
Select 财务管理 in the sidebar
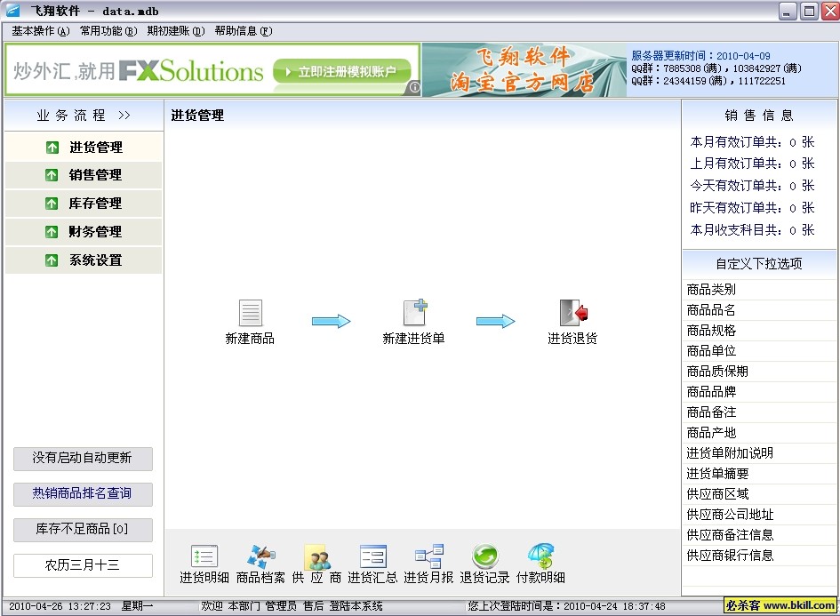[x=84, y=232]
